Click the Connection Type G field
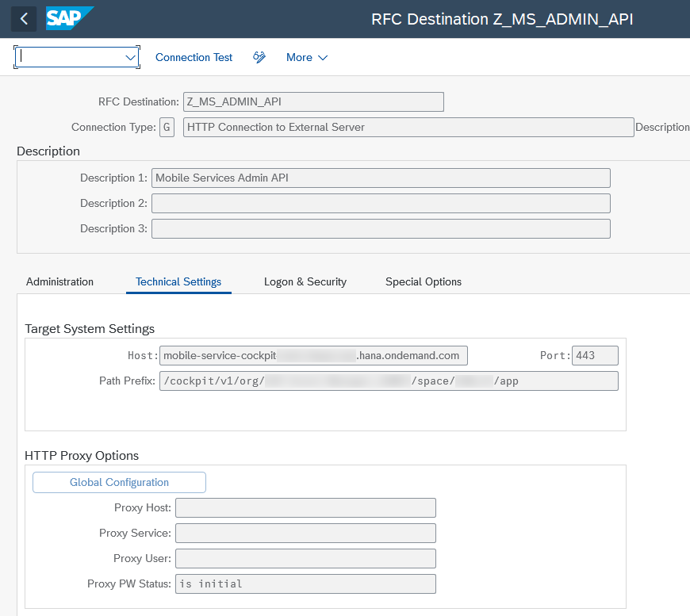This screenshot has height=616, width=690. coord(167,127)
